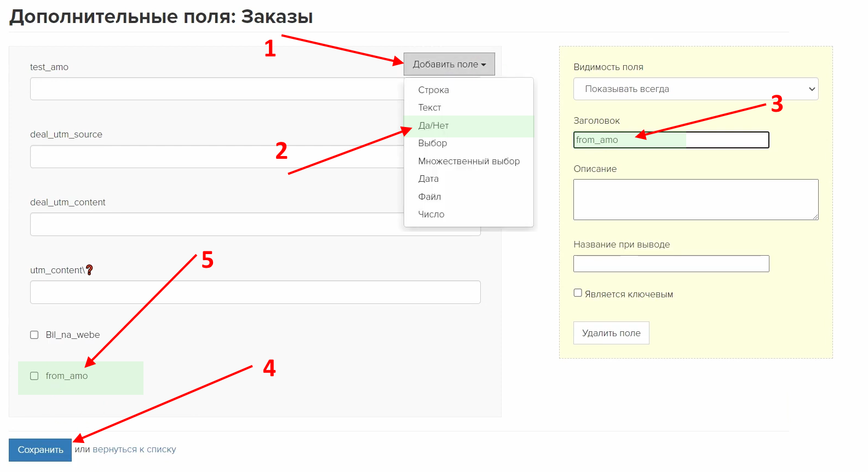This screenshot has height=472, width=868.
Task: Select 'Выбор' field type option
Action: (x=432, y=143)
